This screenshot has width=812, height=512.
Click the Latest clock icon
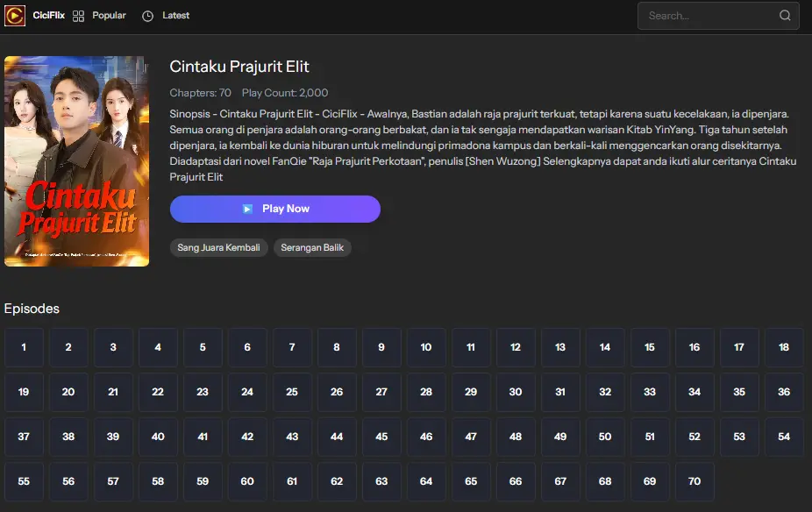147,16
